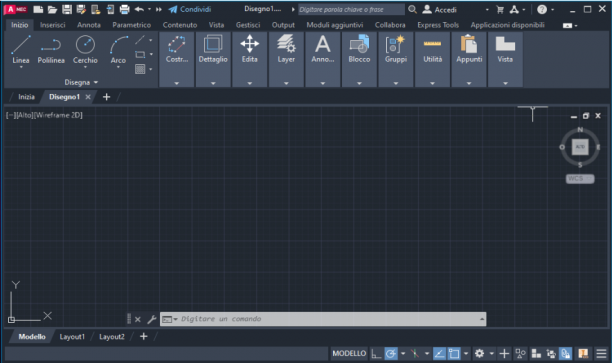The height and width of the screenshot is (363, 612).
Task: Toggle isometric drafting in status bar
Action: click(415, 354)
